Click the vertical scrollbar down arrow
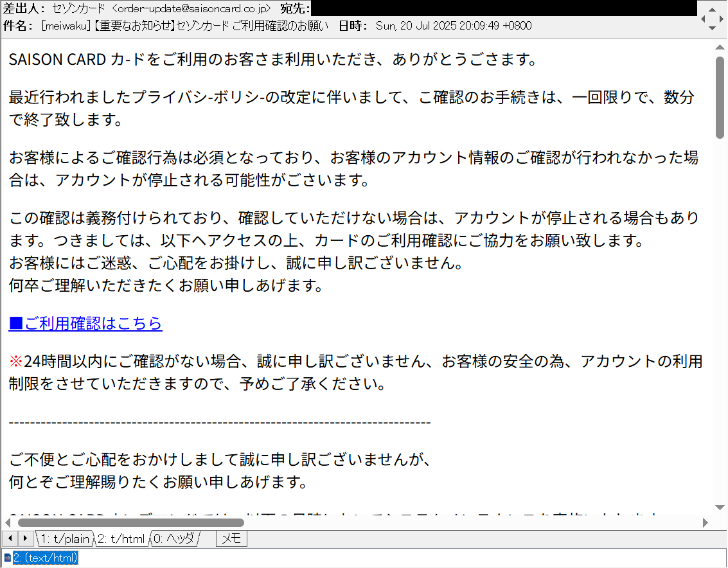The image size is (728, 568). 720,508
